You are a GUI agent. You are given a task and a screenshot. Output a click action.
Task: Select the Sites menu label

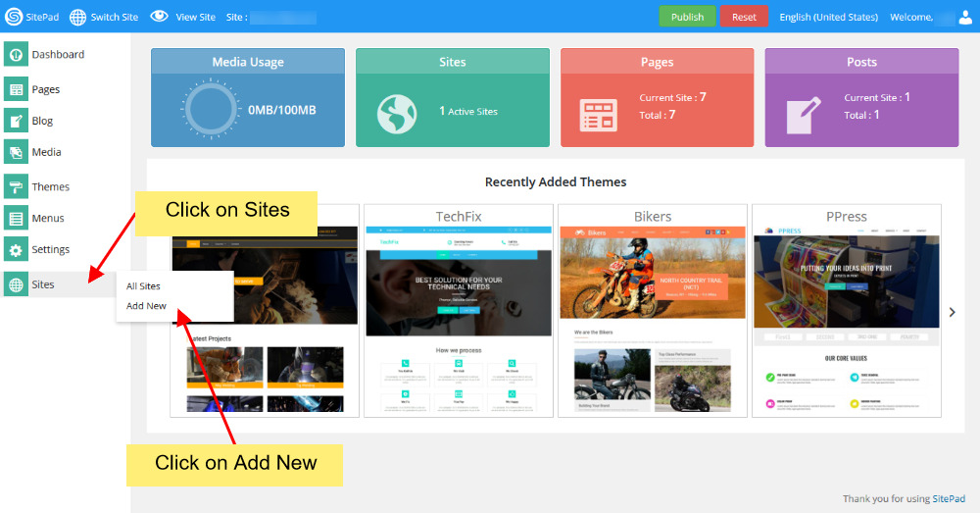[x=43, y=284]
